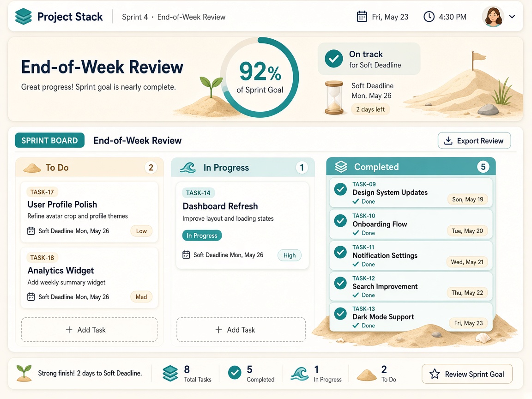Click the Export Review button
This screenshot has width=532, height=399.
(474, 140)
